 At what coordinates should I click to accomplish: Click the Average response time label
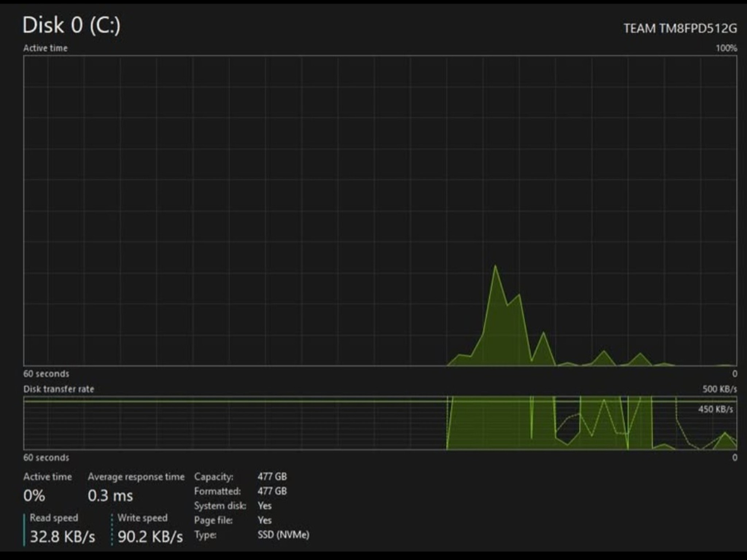(136, 477)
